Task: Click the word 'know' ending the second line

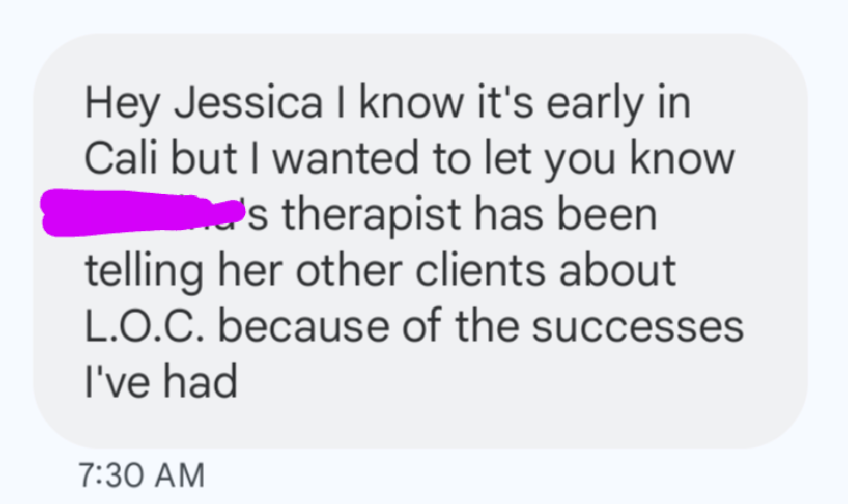Action: click(x=682, y=158)
